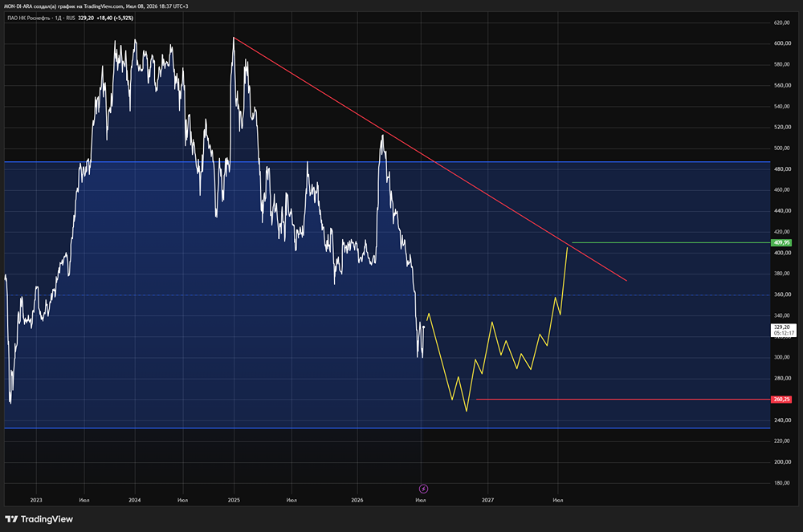Screen dimensions: 803x532
Task: Select the red descending trendline
Action: (x=430, y=159)
